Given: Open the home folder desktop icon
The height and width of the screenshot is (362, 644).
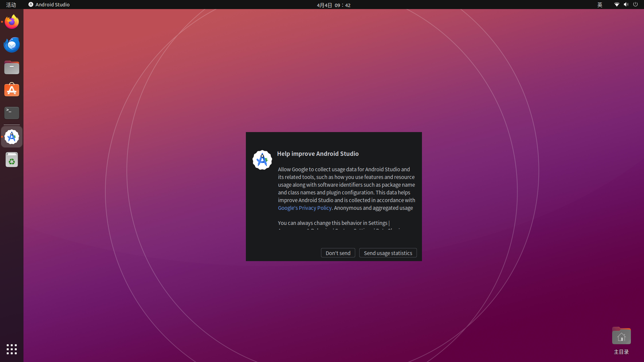Looking at the screenshot, I should tap(621, 337).
